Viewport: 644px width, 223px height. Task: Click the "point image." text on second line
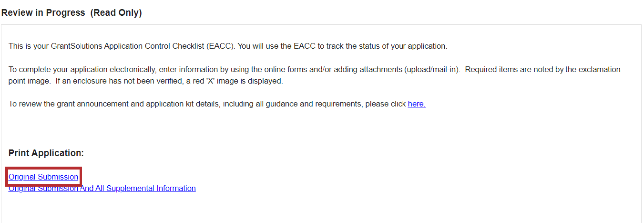[29, 81]
